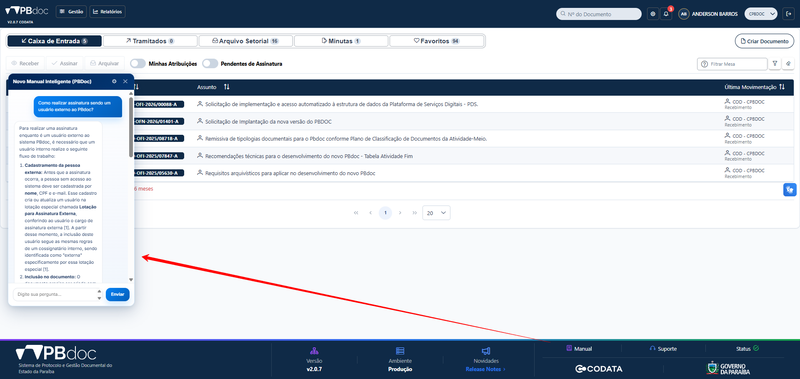The width and height of the screenshot is (800, 379).
Task: Click the Assinar button
Action: [65, 64]
